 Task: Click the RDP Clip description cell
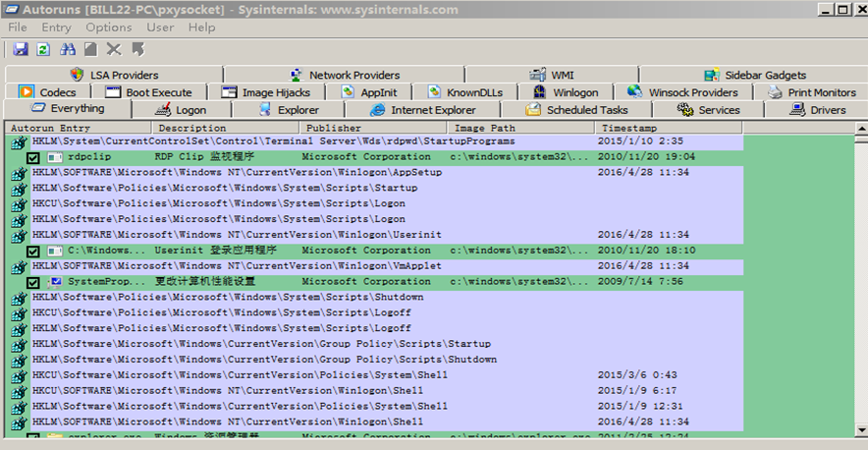[204, 157]
